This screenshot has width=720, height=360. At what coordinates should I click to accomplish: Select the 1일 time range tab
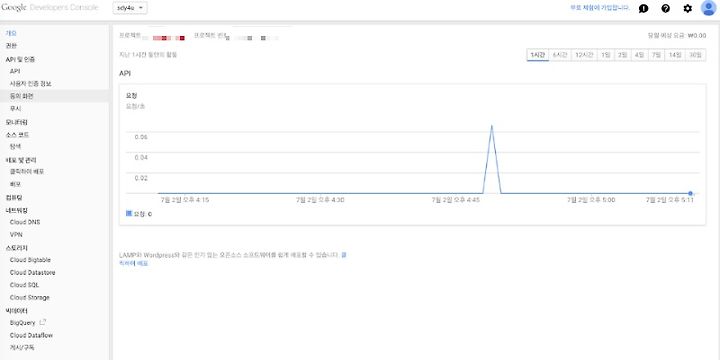(x=606, y=55)
